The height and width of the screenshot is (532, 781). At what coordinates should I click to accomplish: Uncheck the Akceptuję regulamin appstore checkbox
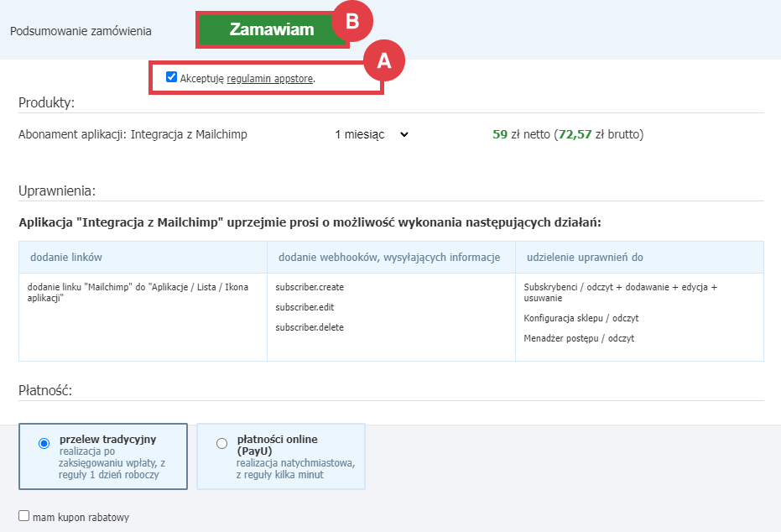coord(171,76)
